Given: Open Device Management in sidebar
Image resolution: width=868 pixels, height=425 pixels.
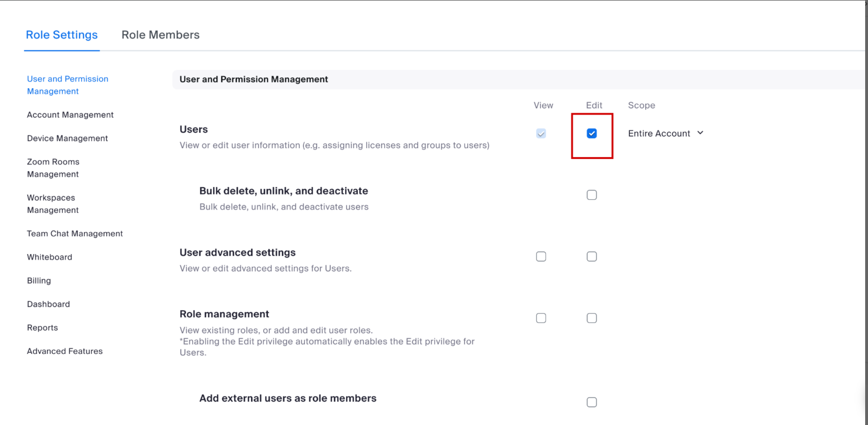Looking at the screenshot, I should tap(67, 138).
